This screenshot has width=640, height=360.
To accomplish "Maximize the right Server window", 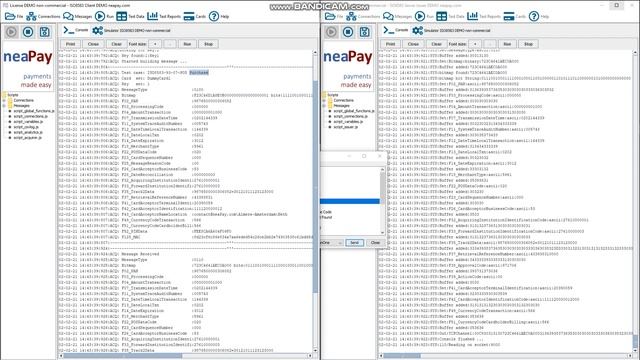I will point(617,5).
